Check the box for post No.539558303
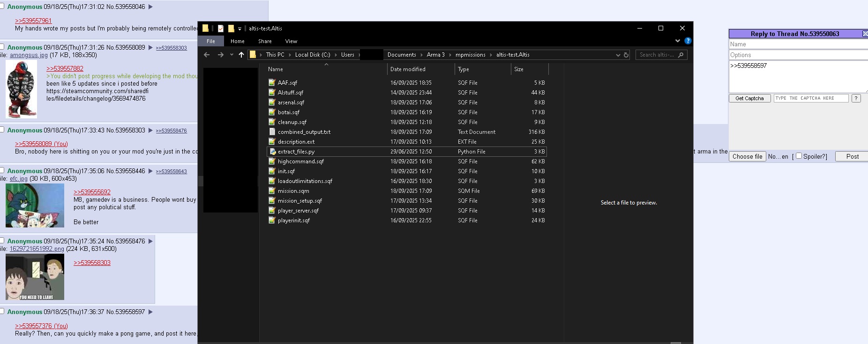 2,130
